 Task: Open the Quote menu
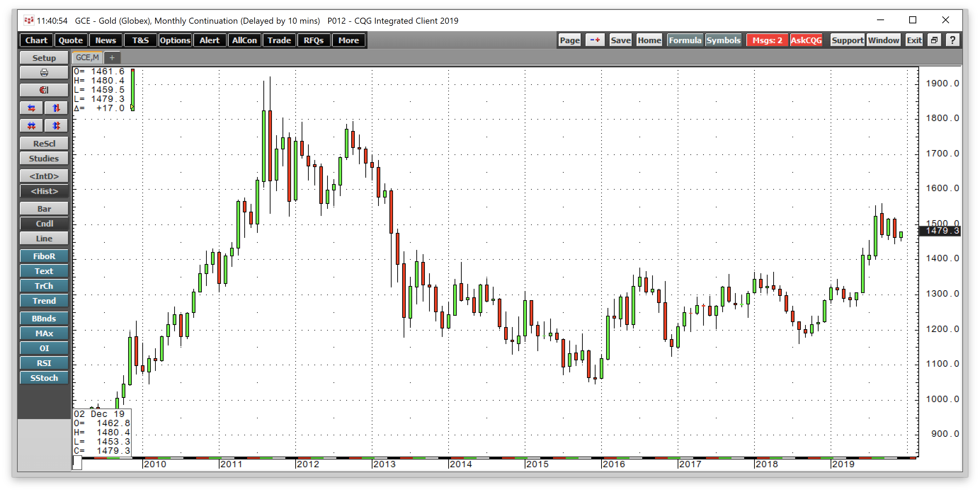click(x=71, y=40)
